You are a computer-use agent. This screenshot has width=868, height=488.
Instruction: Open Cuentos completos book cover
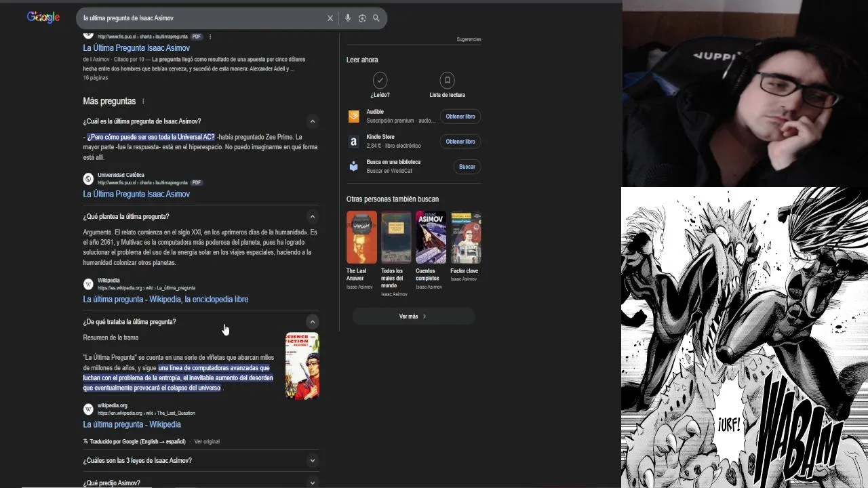431,237
